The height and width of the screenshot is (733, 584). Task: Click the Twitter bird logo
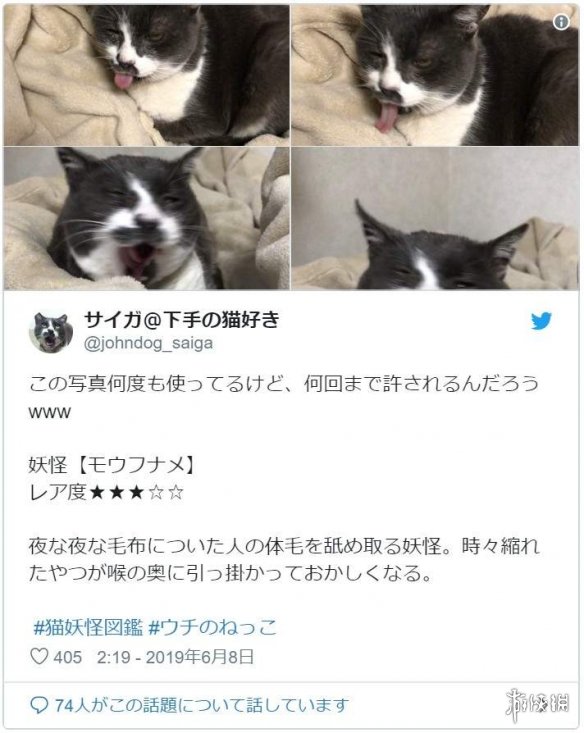click(x=541, y=321)
